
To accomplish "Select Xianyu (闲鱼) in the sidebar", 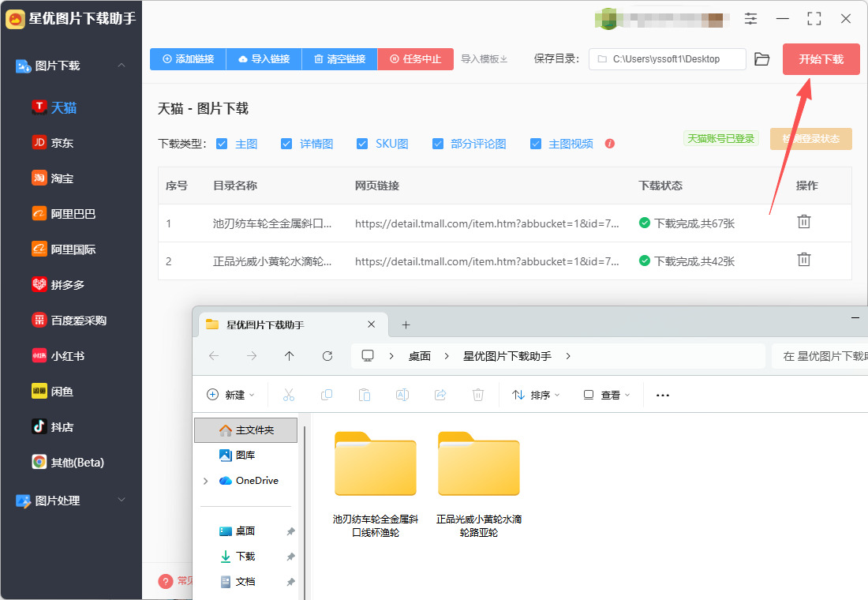I will (53, 391).
